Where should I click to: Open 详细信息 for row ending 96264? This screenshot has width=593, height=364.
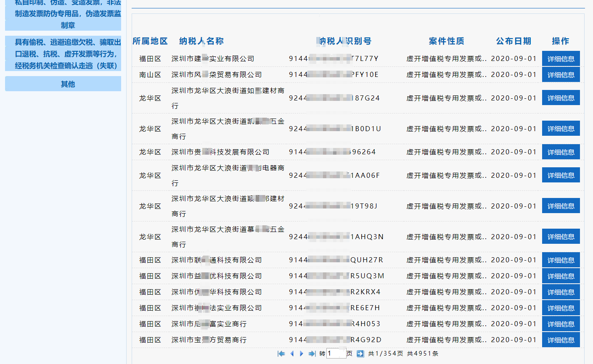(561, 152)
